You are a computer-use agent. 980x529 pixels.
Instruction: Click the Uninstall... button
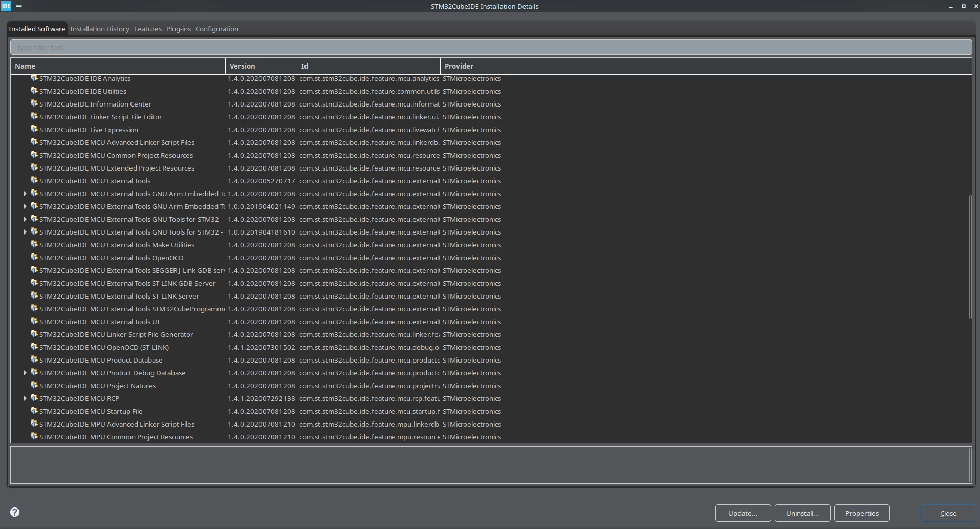(802, 513)
